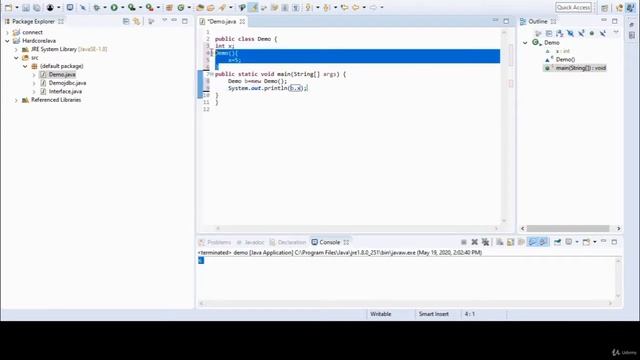Collapse the HardcoreJava project

(7, 41)
